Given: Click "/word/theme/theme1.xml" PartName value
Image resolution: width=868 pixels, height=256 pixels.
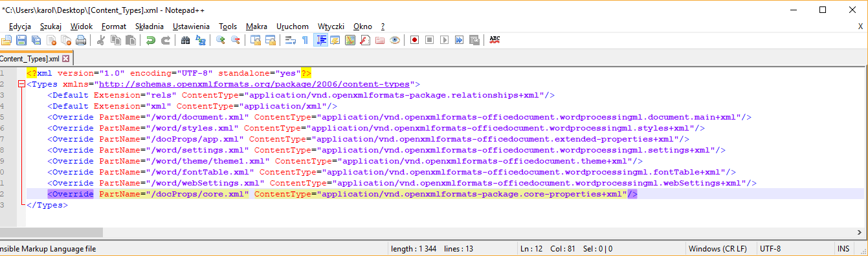Looking at the screenshot, I should coord(208,161).
